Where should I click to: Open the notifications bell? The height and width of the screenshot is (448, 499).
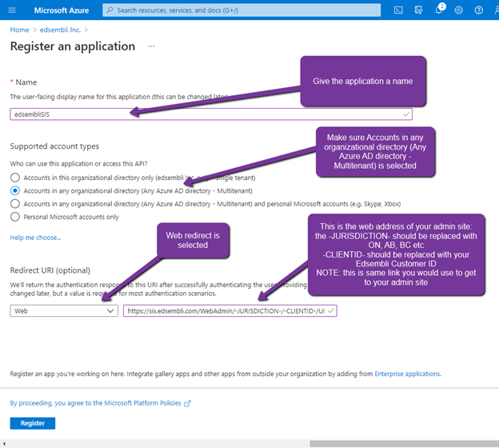tap(439, 10)
